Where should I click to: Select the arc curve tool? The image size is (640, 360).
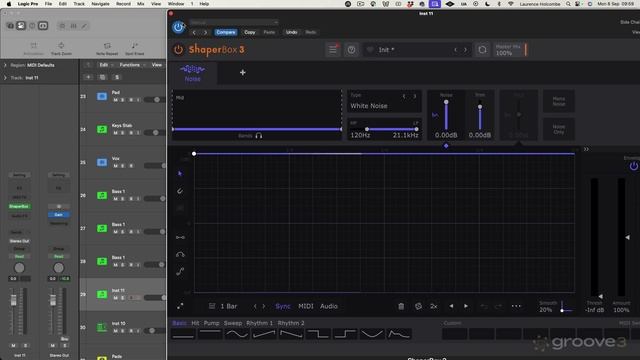(x=180, y=254)
